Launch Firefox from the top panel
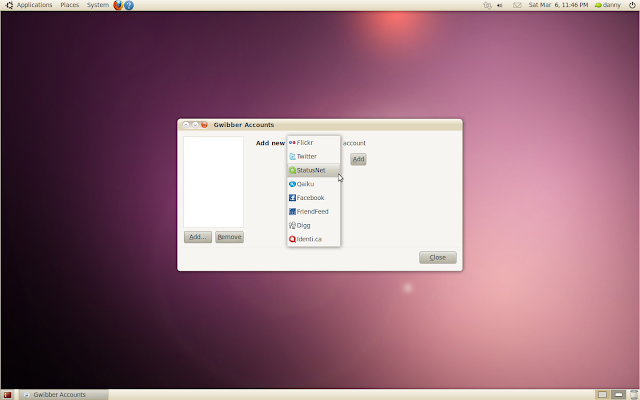 tap(118, 5)
